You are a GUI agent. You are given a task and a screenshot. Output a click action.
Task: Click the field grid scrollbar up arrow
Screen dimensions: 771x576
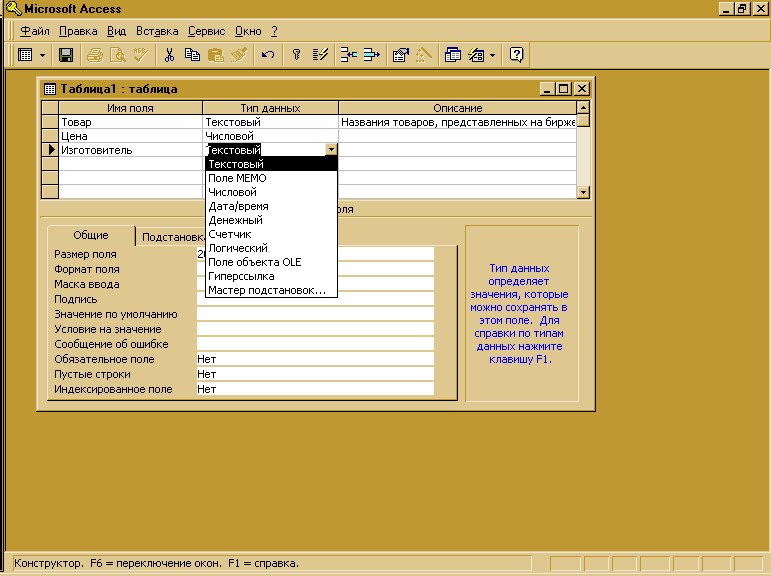(583, 107)
